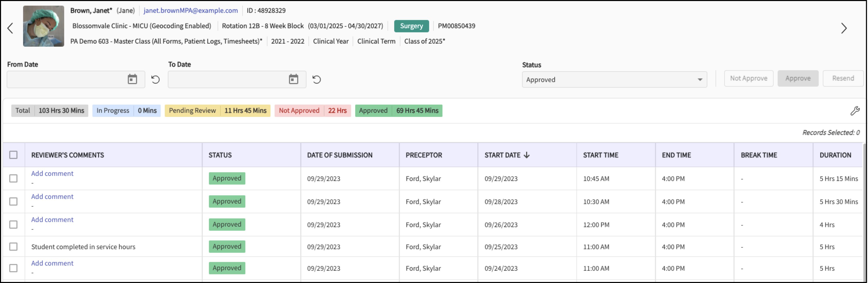
Task: Go to next student with right arrow
Action: click(843, 28)
